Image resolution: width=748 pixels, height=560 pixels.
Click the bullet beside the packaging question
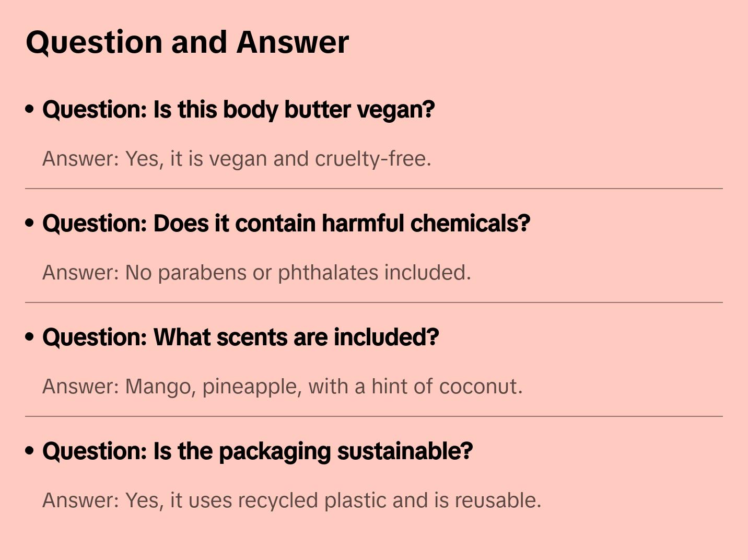click(x=30, y=451)
